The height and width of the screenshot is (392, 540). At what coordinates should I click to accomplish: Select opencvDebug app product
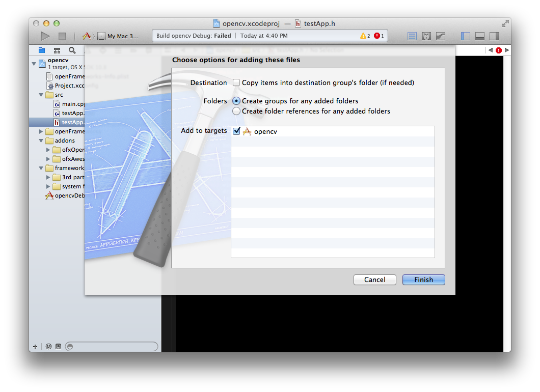65,195
